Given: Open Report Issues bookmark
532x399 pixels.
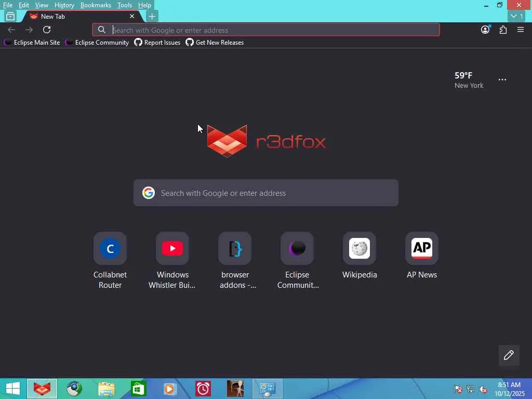Looking at the screenshot, I should coord(157,43).
